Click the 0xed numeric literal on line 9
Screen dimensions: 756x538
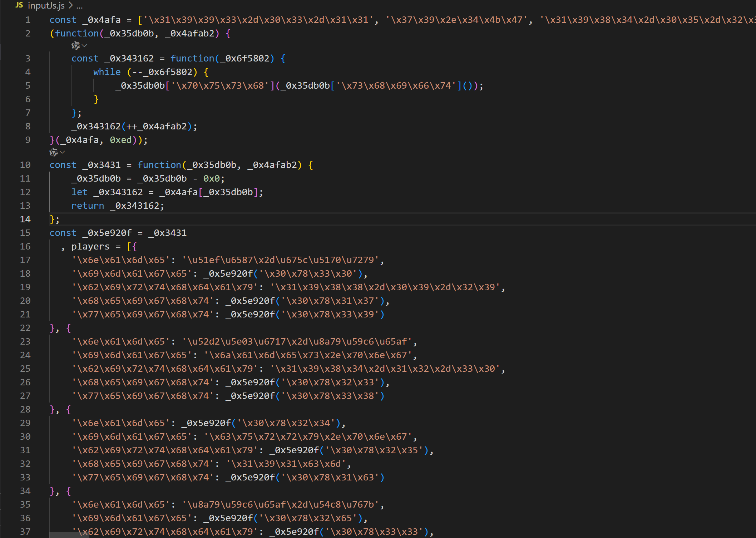(121, 140)
